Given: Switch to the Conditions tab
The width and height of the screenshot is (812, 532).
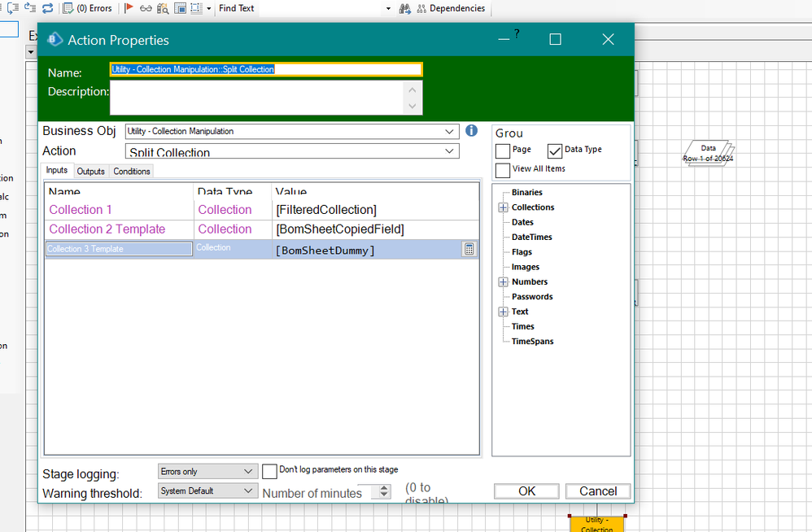Looking at the screenshot, I should (132, 171).
